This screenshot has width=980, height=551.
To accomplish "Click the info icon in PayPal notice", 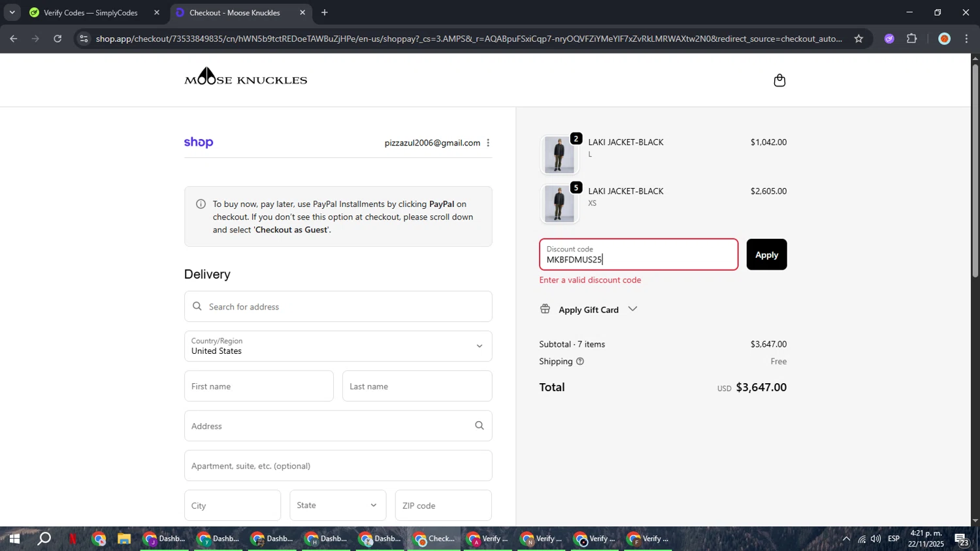I will [201, 204].
